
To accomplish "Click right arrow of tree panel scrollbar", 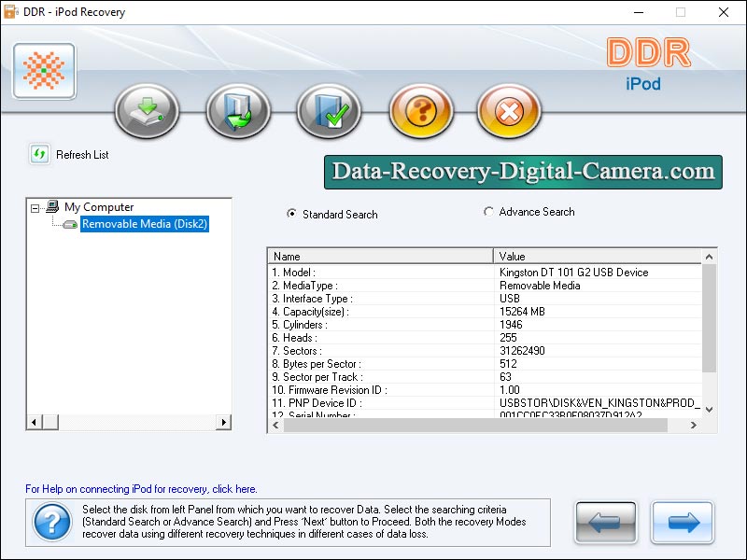I will pyautogui.click(x=224, y=423).
